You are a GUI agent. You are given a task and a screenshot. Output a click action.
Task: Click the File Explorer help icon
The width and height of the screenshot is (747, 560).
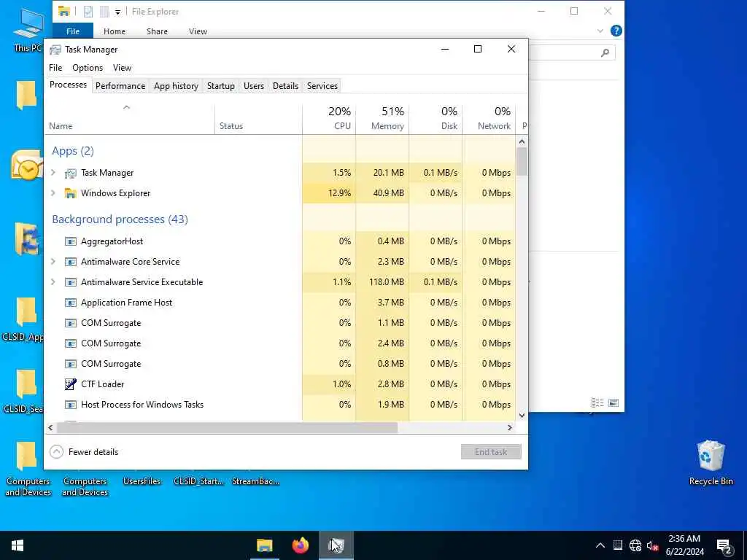tap(616, 31)
